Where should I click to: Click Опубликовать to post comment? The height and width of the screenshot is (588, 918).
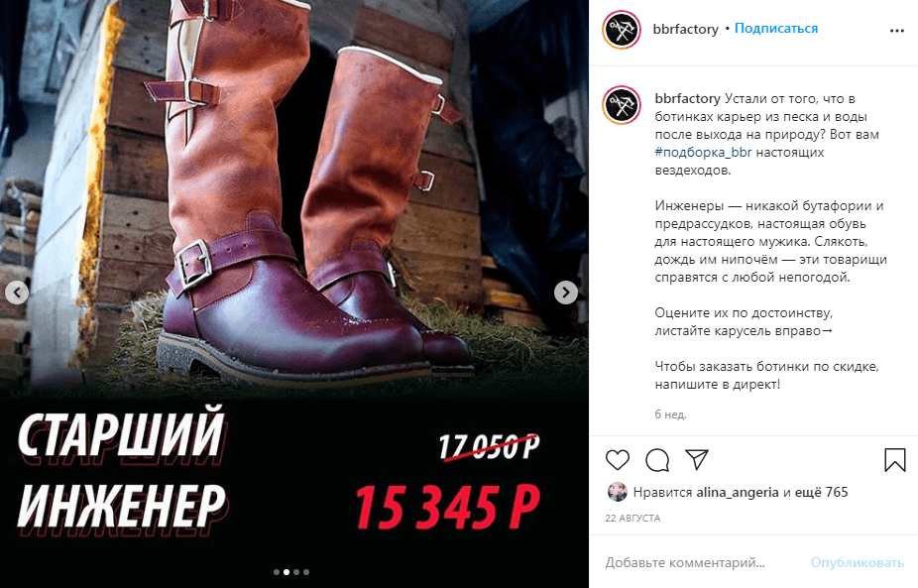tap(858, 563)
